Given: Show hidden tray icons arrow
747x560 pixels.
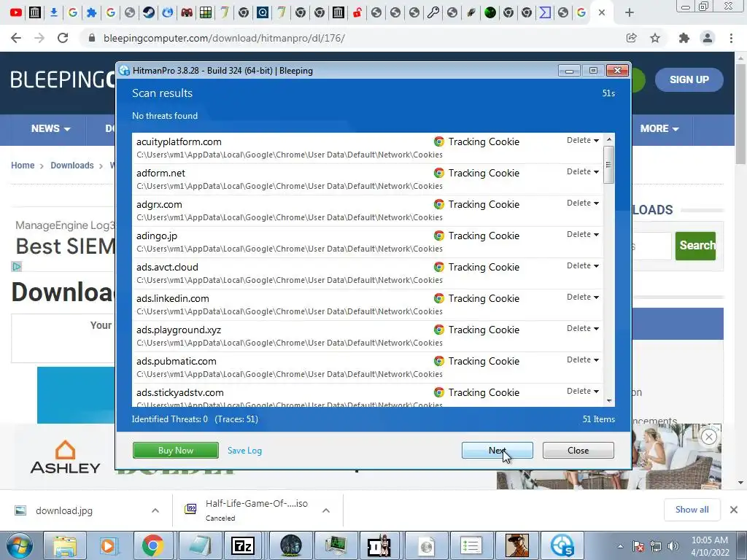Looking at the screenshot, I should point(620,546).
